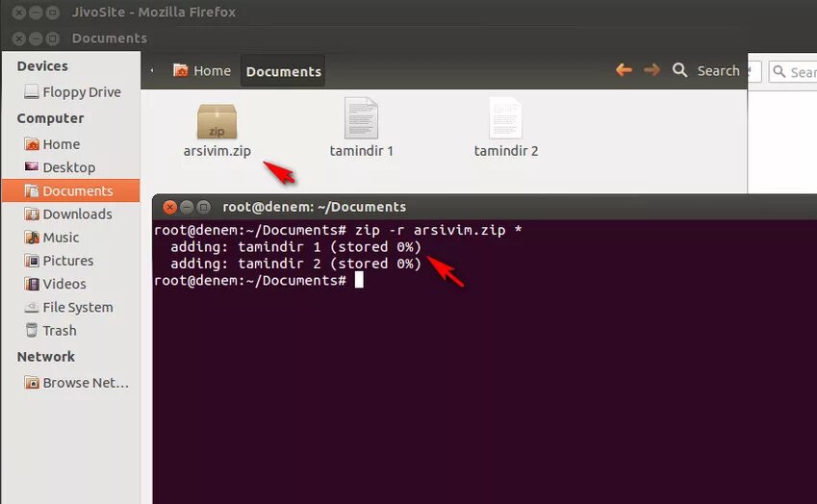
Task: Maximize the terminal window
Action: (x=204, y=207)
